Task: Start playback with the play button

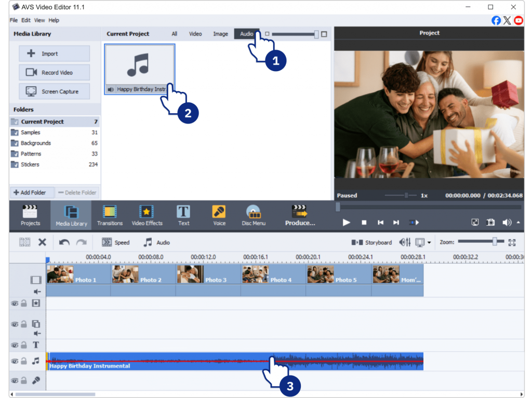Action: click(x=346, y=223)
